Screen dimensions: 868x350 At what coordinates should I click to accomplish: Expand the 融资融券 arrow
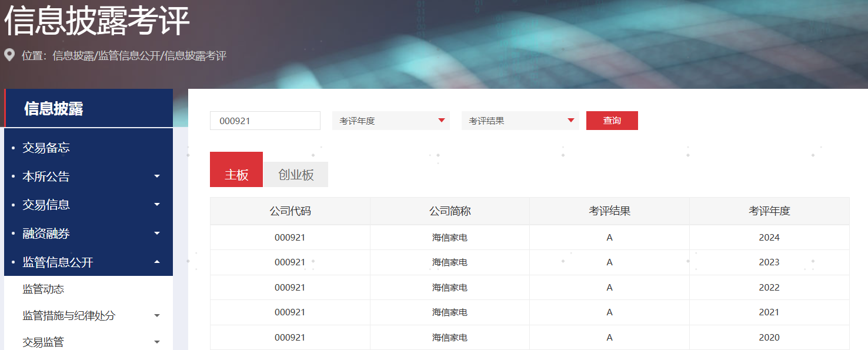coord(157,234)
